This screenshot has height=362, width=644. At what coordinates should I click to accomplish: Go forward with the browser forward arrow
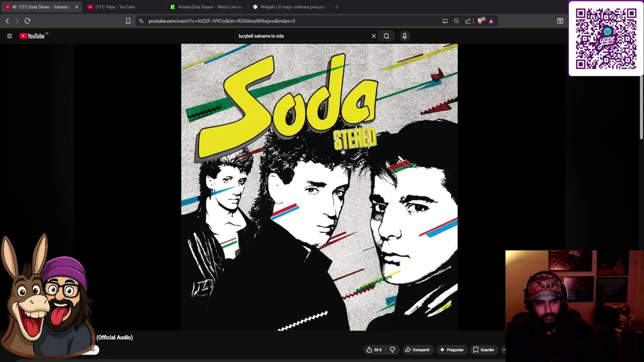click(17, 21)
